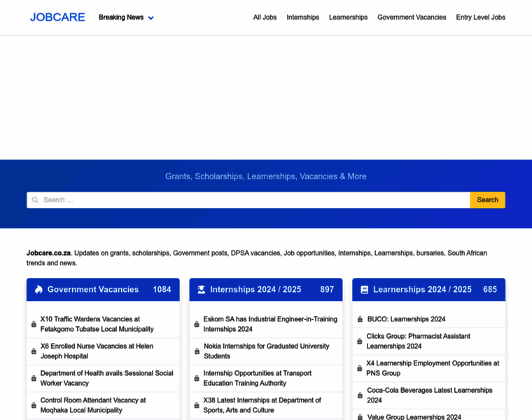Screen dimensions: 532x420
Task: Open Learnerships 2024 / 2025 card heading
Action: point(422,289)
